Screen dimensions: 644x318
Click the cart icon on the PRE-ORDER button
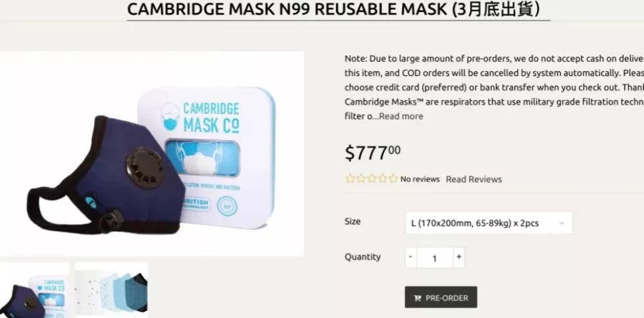point(417,298)
